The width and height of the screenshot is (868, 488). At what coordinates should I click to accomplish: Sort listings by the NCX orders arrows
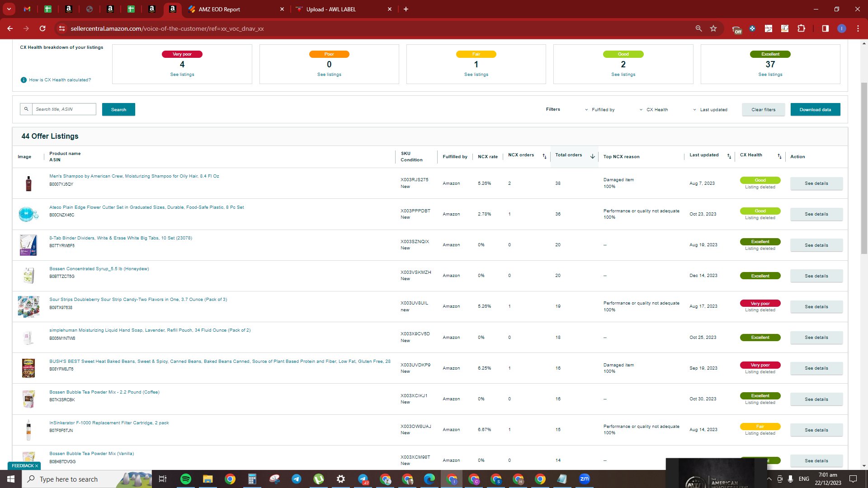(x=544, y=156)
